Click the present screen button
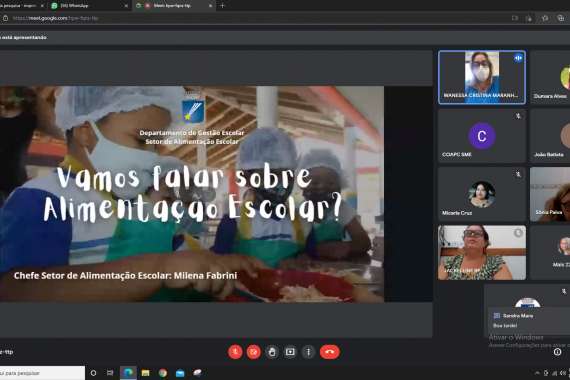Image resolution: width=570 pixels, height=380 pixels. click(290, 352)
